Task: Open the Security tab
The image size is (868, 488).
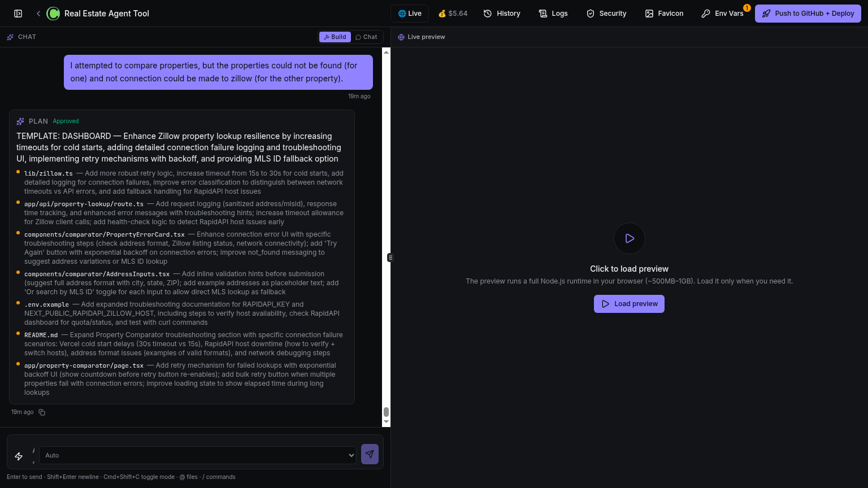Action: pyautogui.click(x=606, y=14)
